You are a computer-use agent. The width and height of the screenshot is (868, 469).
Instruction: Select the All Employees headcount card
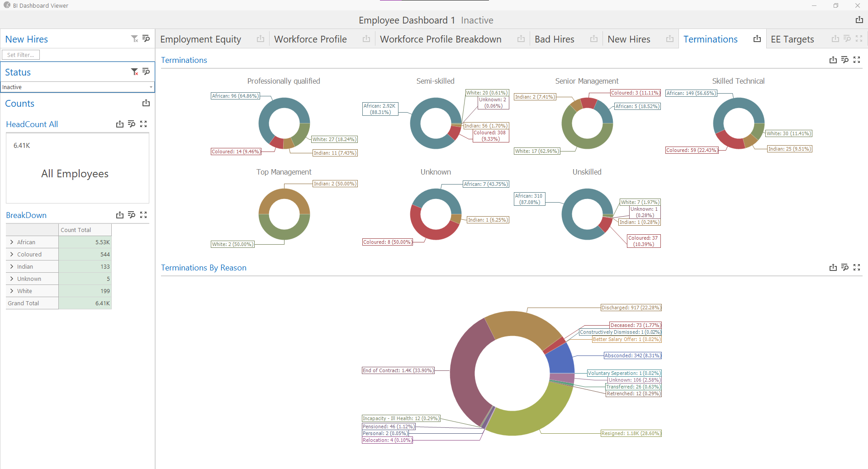[x=77, y=168]
